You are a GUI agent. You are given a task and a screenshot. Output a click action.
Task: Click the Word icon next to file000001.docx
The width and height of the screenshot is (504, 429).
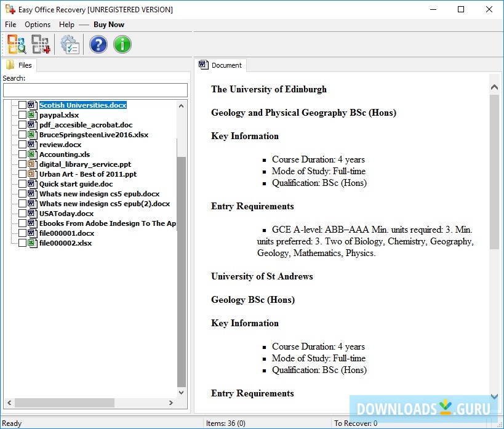pos(31,233)
